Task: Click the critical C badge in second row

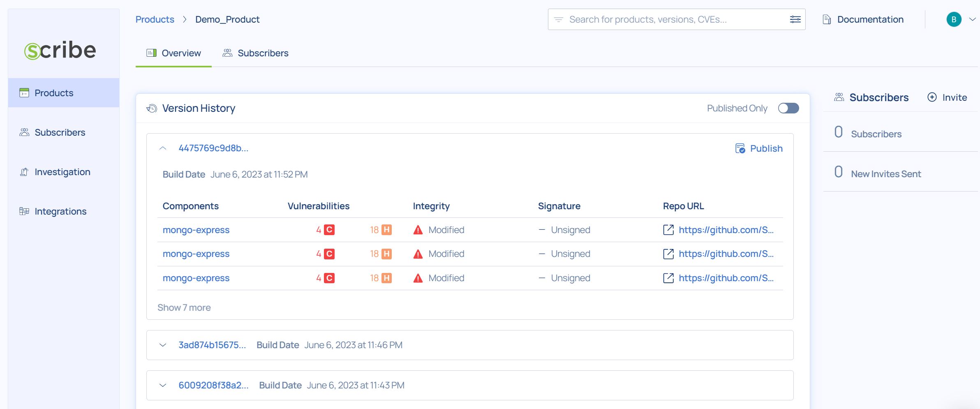Action: [x=329, y=254]
